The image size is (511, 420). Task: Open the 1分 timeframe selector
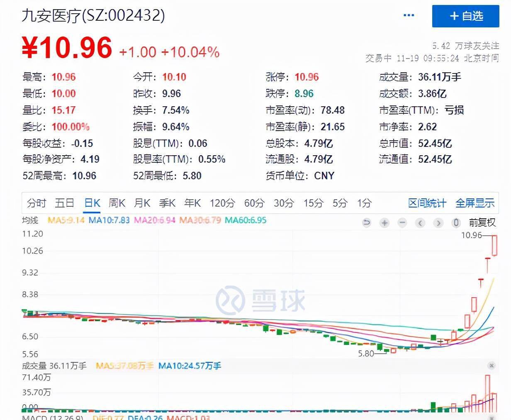pyautogui.click(x=363, y=203)
